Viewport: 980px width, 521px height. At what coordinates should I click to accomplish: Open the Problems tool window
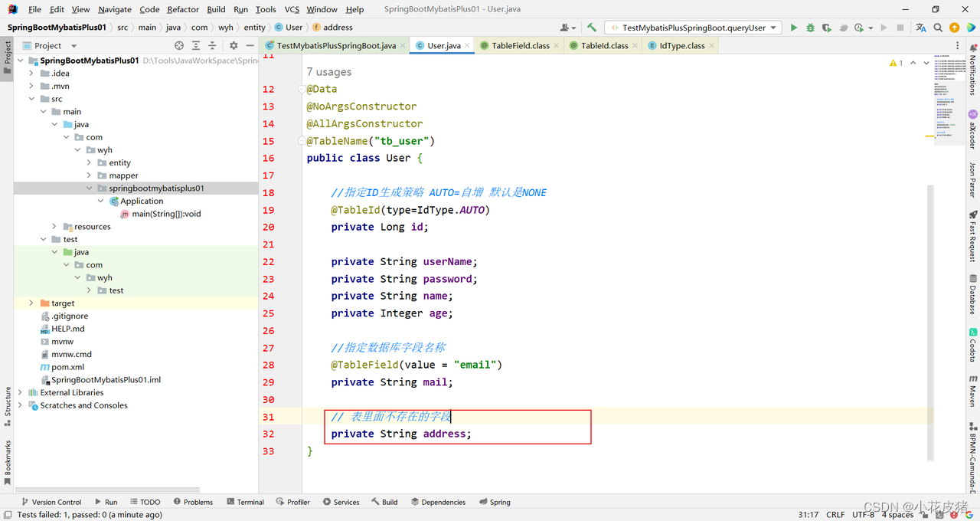coord(193,502)
